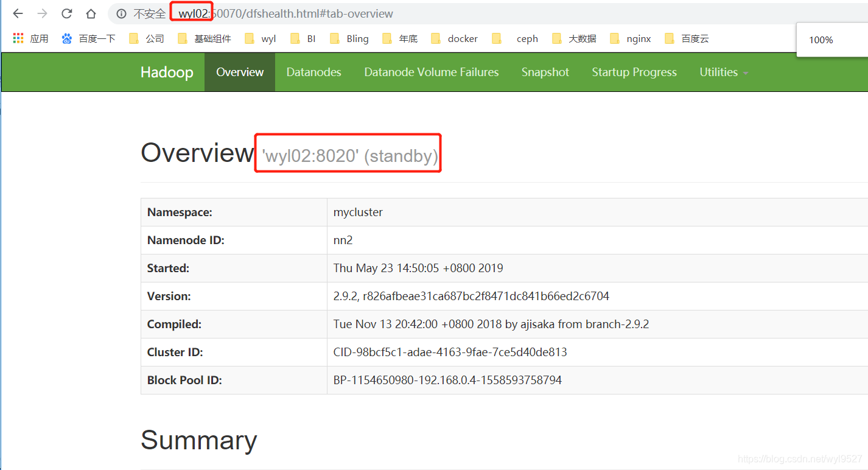
Task: Open the 大数据 bookmark folder
Action: 574,38
